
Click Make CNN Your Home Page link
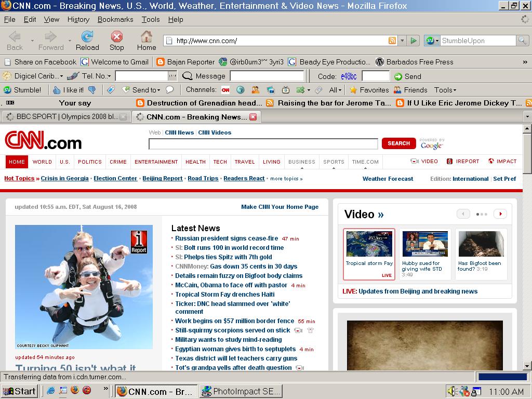[280, 207]
